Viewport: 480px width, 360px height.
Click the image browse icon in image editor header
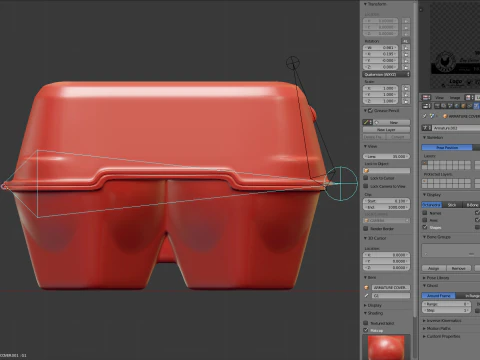469,97
